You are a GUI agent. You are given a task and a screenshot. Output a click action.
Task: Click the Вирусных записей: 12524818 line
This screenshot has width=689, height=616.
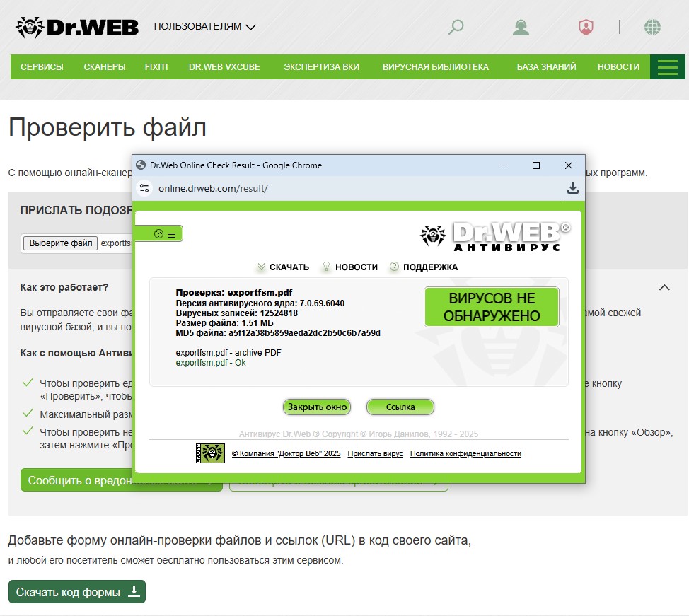(237, 313)
